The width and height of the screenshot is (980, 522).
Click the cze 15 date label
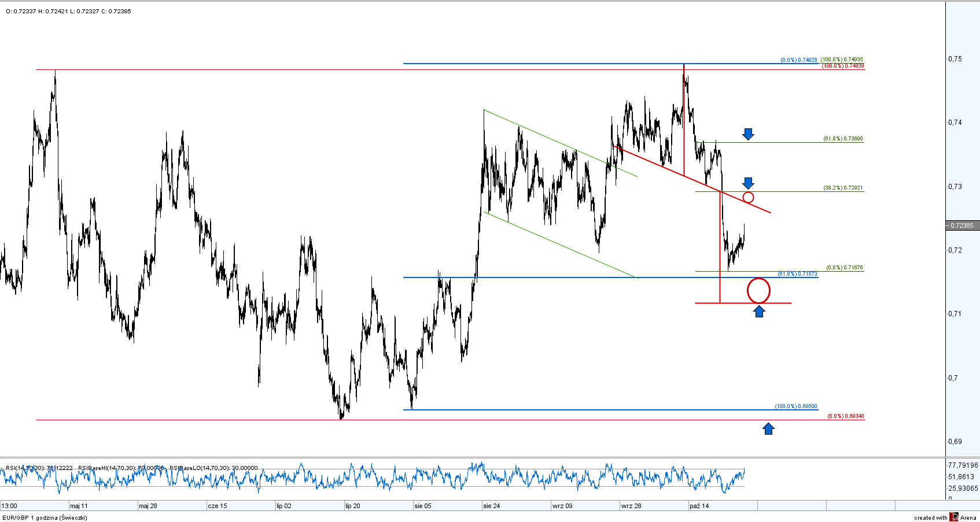[218, 506]
